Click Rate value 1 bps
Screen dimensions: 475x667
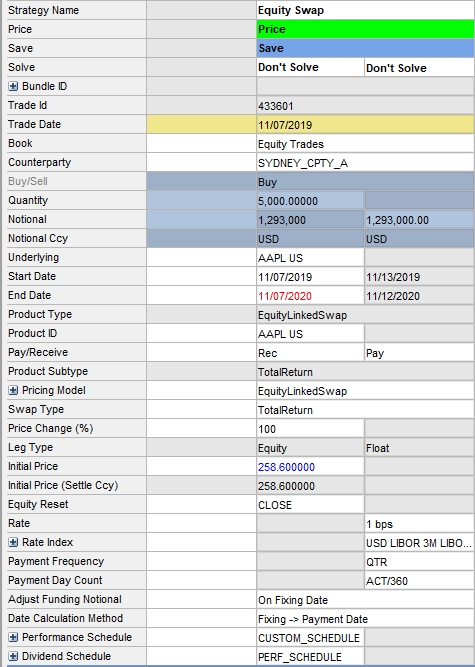(419, 523)
